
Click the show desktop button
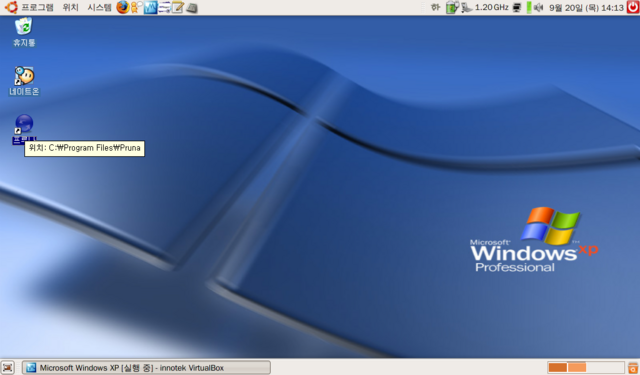point(7,367)
